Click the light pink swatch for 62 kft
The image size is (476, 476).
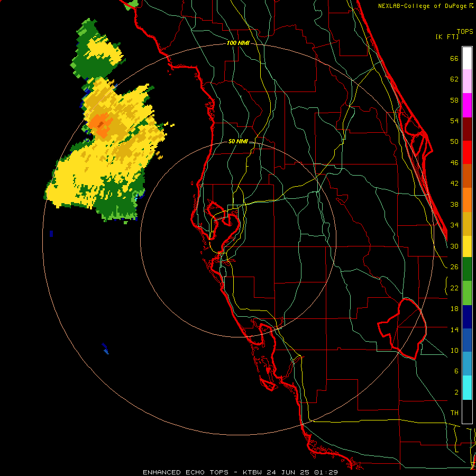tap(467, 81)
